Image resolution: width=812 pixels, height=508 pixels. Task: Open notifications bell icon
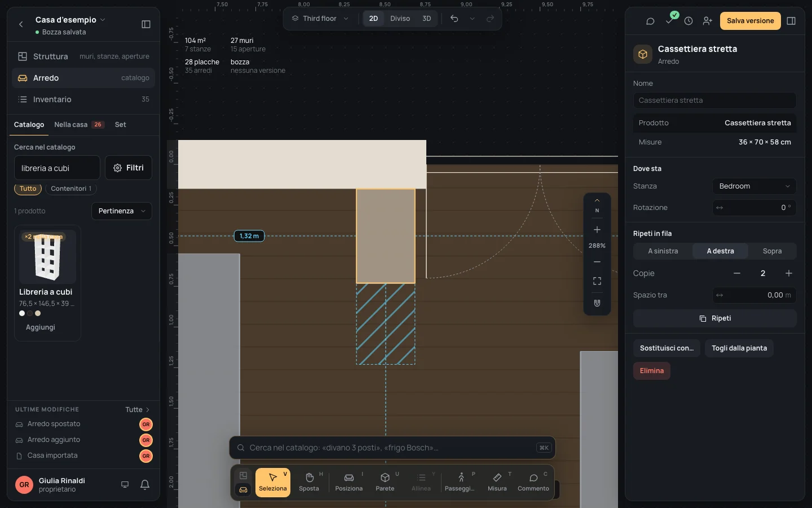145,485
